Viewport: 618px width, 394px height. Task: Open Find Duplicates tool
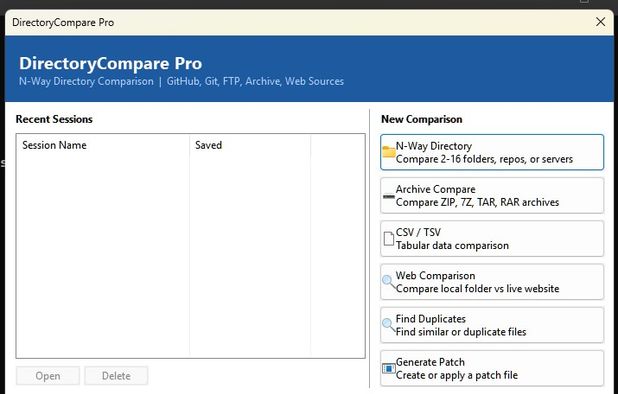click(492, 325)
